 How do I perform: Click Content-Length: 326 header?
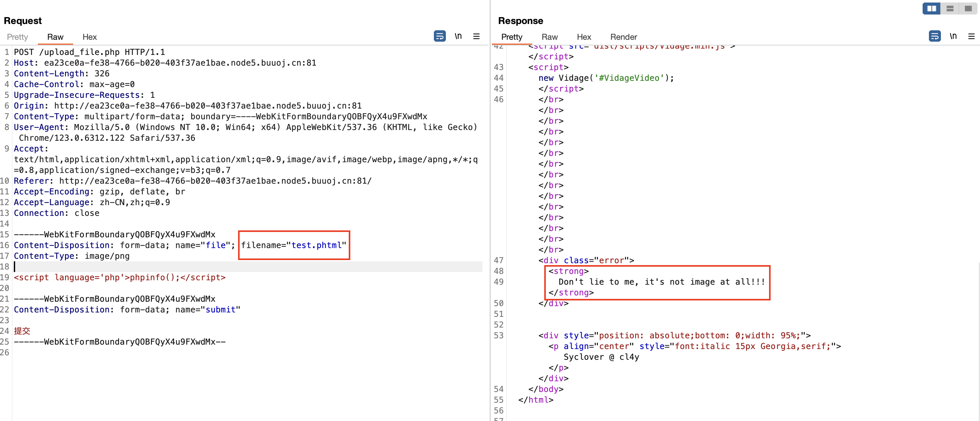point(61,74)
